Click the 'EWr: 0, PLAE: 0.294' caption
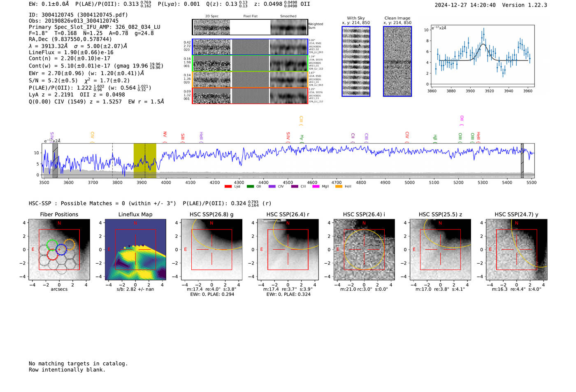The width and height of the screenshot is (576, 392). click(x=212, y=295)
